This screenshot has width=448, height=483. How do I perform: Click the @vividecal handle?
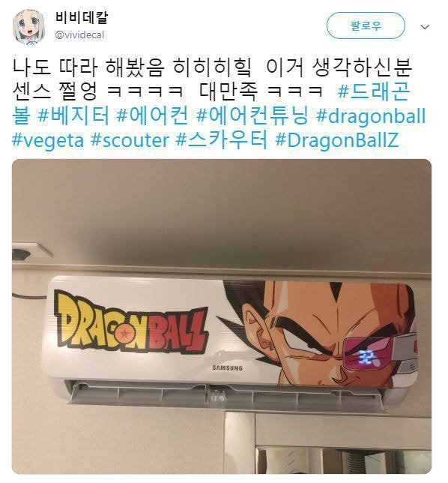pos(79,34)
